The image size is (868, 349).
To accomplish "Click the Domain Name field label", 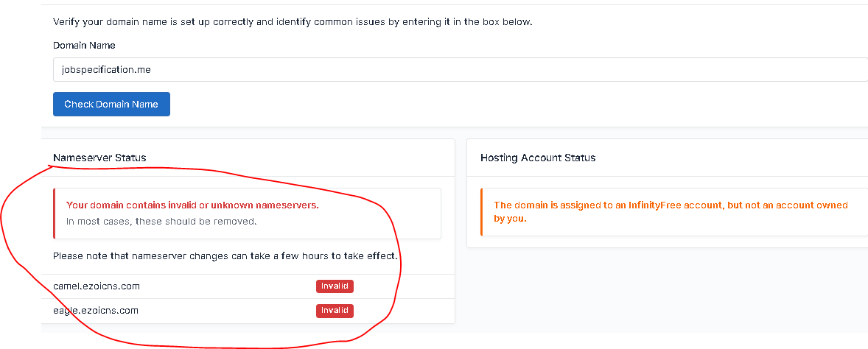I will point(84,46).
